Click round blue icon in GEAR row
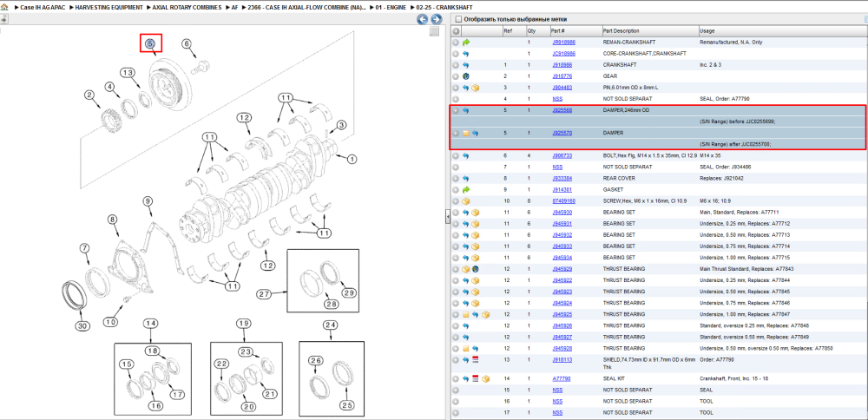 [465, 76]
